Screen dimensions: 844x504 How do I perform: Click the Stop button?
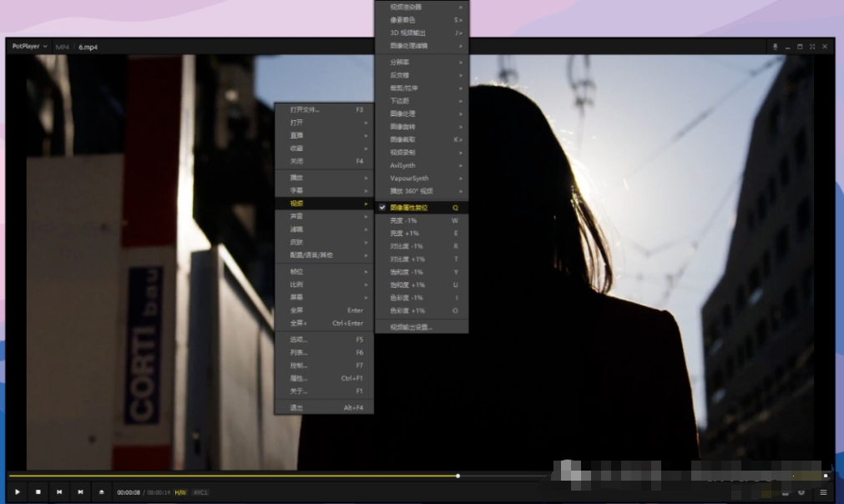click(38, 492)
